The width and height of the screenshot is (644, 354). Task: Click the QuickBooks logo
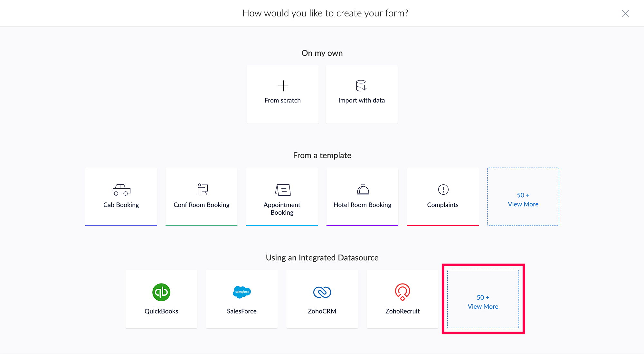tap(161, 292)
